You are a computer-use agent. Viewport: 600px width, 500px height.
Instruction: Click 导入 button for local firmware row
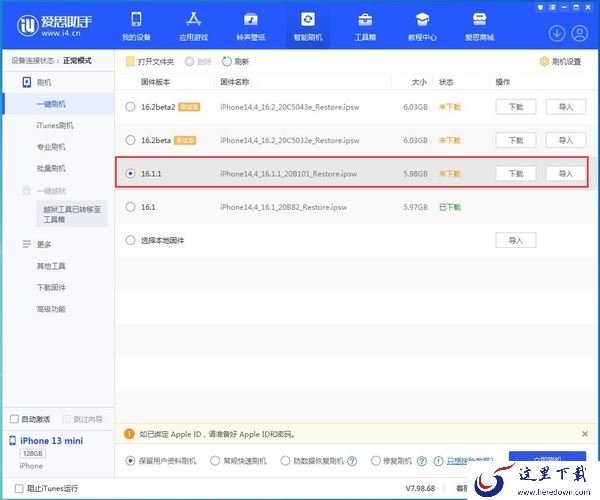(515, 240)
